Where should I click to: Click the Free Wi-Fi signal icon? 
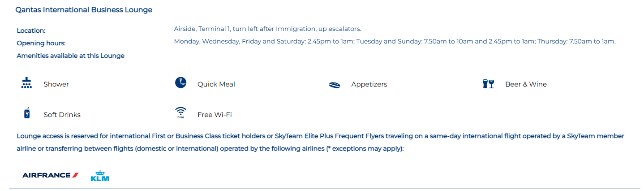(180, 113)
